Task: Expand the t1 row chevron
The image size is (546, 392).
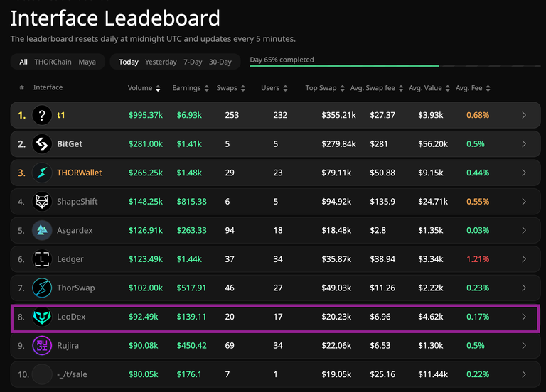Action: (x=524, y=115)
